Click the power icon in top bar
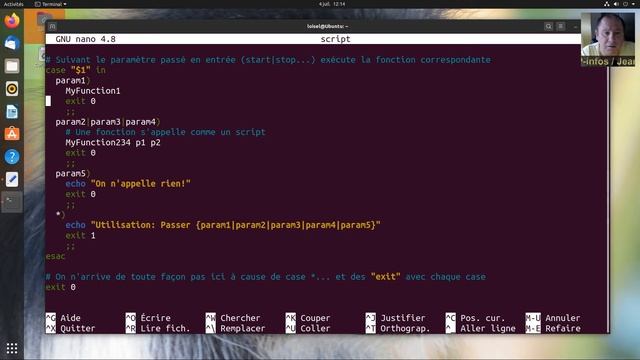This screenshot has height=360, width=640. point(625,4)
